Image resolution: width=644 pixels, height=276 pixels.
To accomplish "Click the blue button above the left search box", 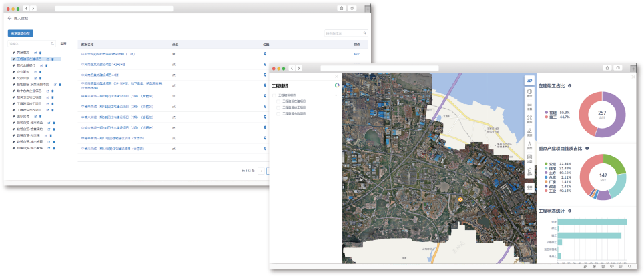I will [x=21, y=33].
